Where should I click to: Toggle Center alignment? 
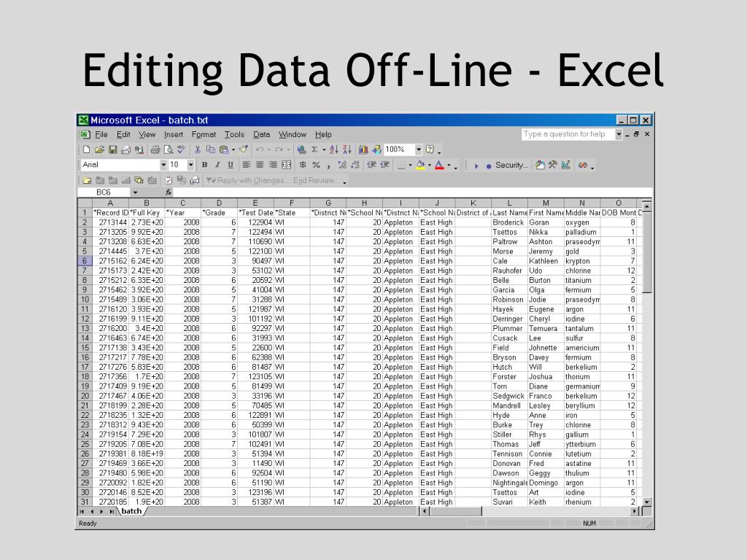(260, 166)
